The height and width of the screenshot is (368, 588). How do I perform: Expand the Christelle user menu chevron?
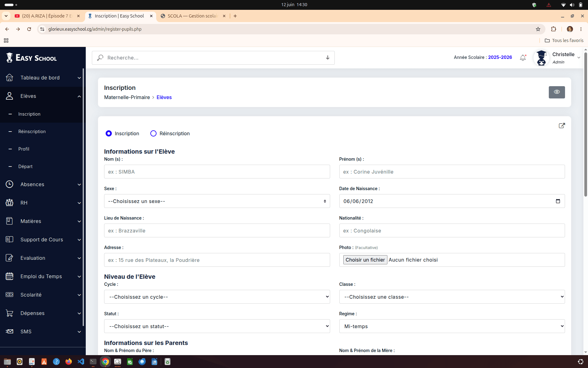[579, 58]
